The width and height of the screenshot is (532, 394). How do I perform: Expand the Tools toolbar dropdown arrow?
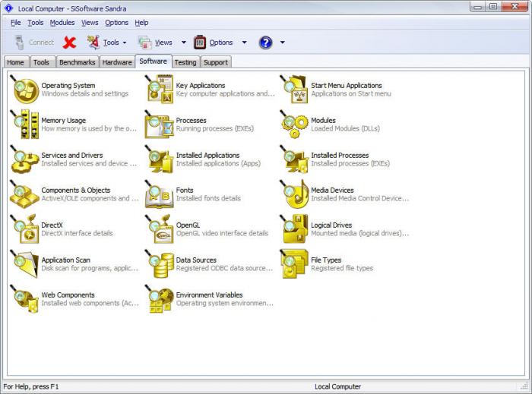click(x=125, y=43)
